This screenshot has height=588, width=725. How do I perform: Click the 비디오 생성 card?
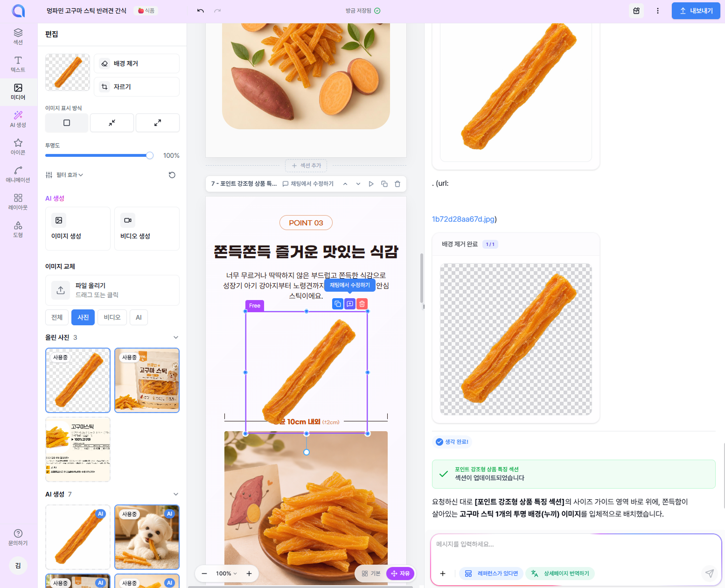pyautogui.click(x=147, y=229)
